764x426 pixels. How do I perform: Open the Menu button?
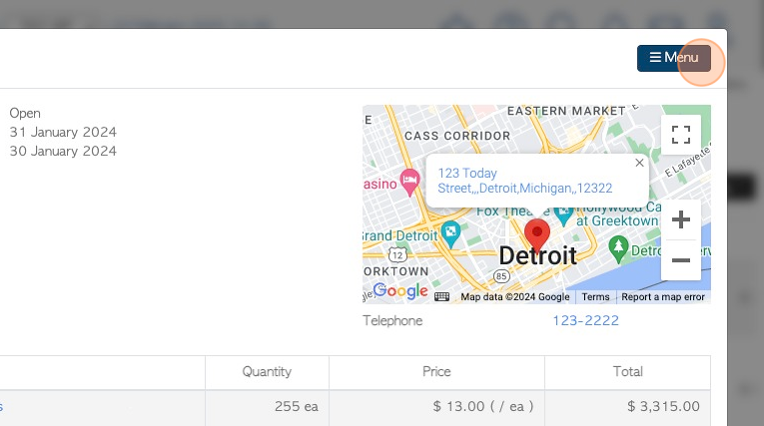click(x=673, y=58)
